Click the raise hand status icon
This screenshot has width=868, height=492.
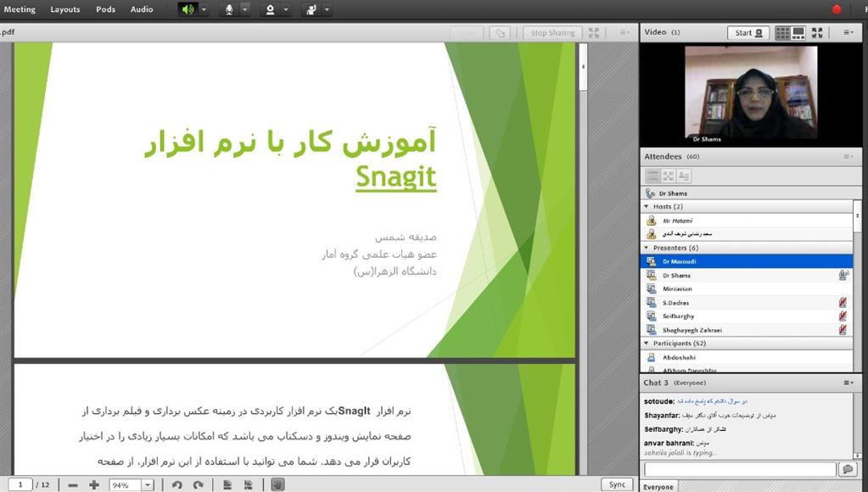tap(311, 9)
